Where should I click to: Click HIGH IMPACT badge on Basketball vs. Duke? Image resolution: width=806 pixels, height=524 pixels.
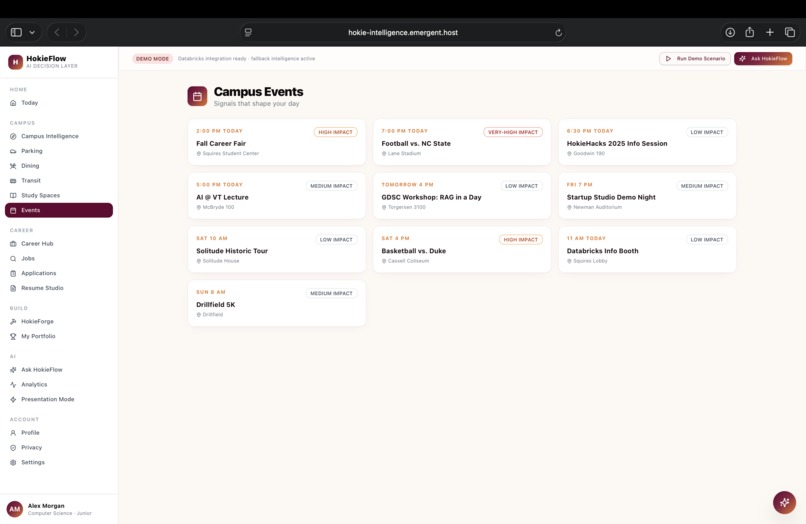[521, 240]
